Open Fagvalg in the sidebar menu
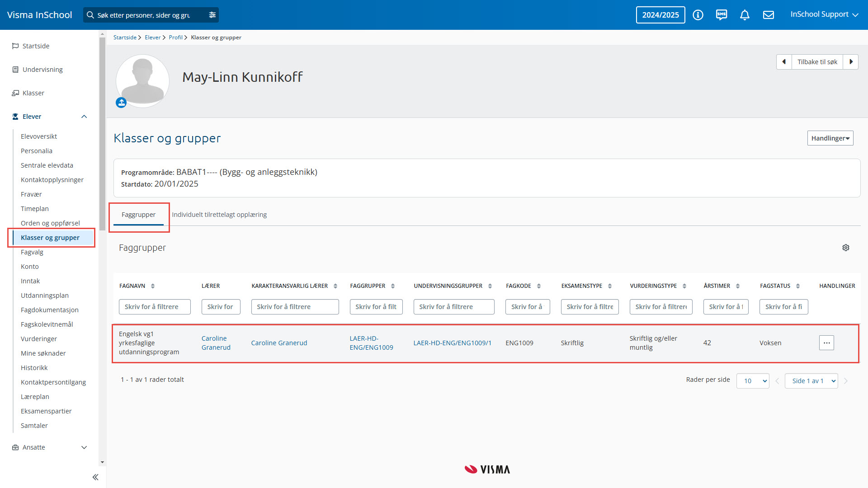The height and width of the screenshot is (488, 868). pos(32,252)
